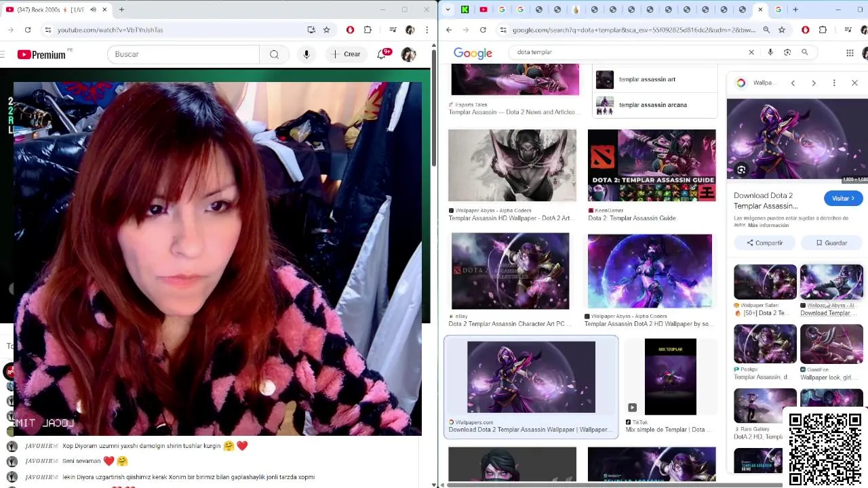The width and height of the screenshot is (868, 488).
Task: Focus the YouTube Buscar search field
Action: click(x=183, y=54)
